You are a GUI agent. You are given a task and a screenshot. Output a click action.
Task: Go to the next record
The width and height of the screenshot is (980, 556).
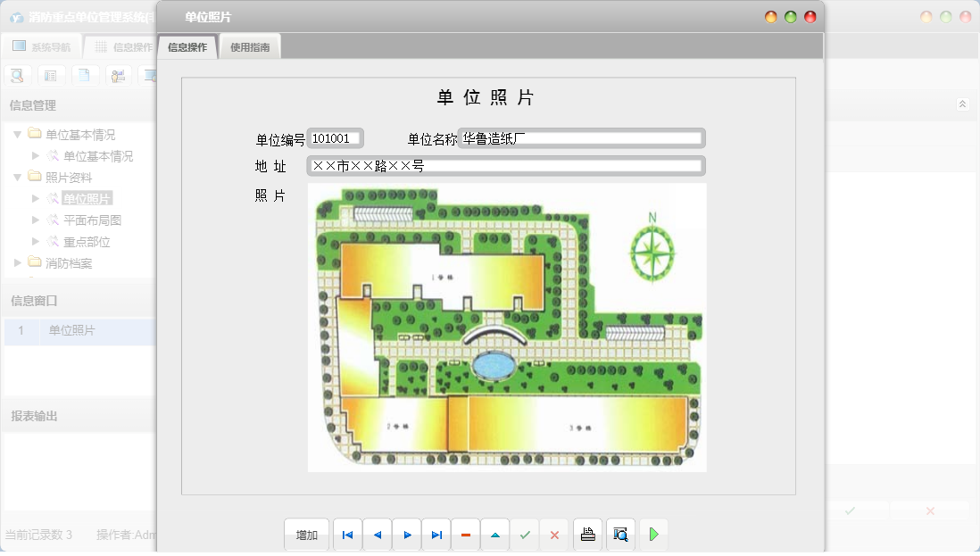coord(406,534)
